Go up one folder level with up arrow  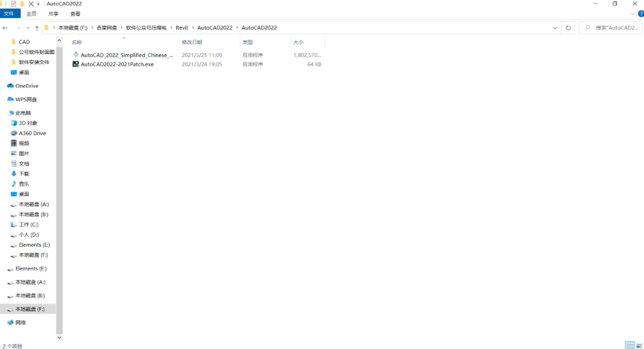point(37,28)
